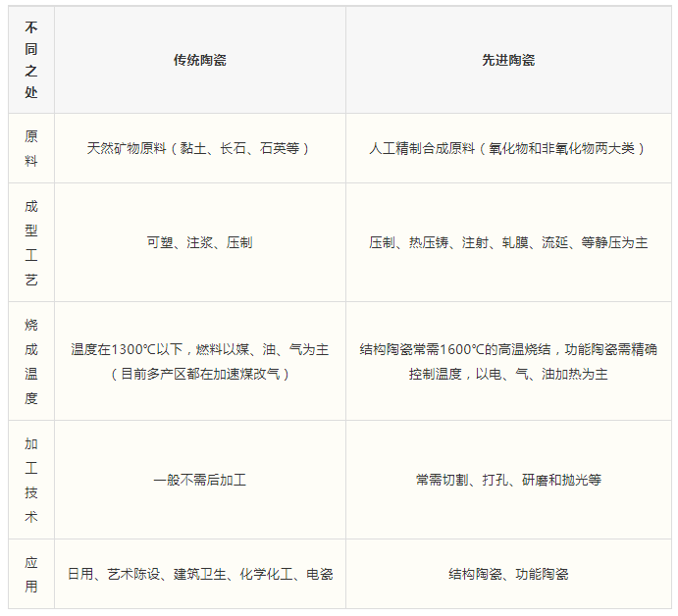Click the 不同之处 header cell
678x616 pixels.
pyautogui.click(x=31, y=60)
